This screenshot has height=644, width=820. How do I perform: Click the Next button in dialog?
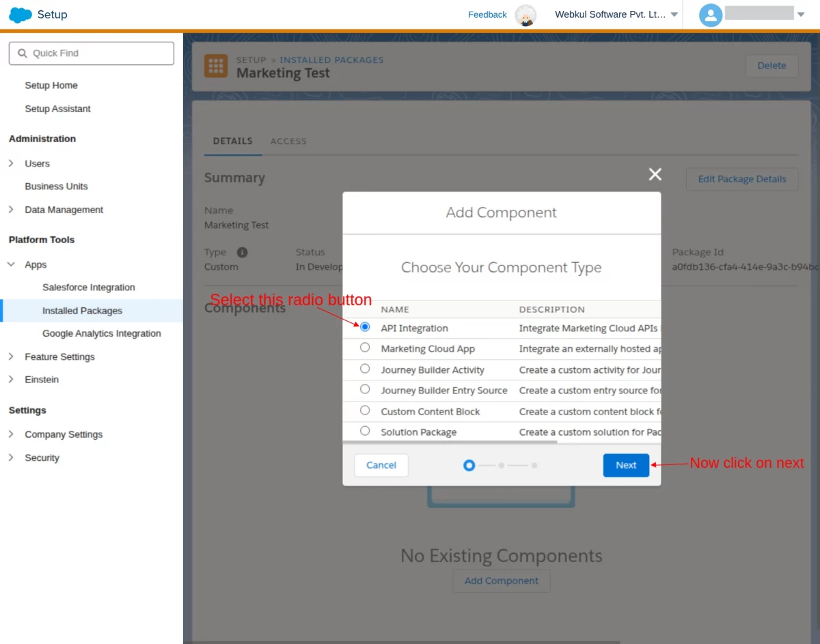626,465
